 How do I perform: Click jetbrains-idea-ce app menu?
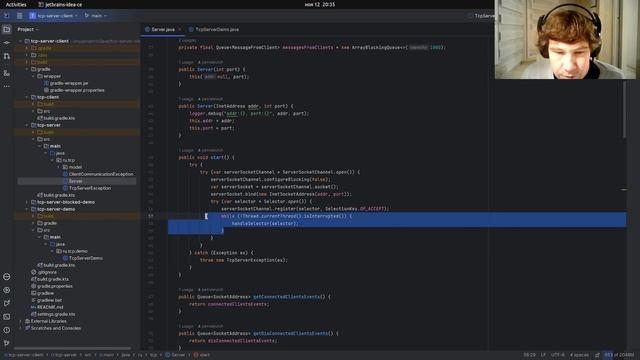60,4
